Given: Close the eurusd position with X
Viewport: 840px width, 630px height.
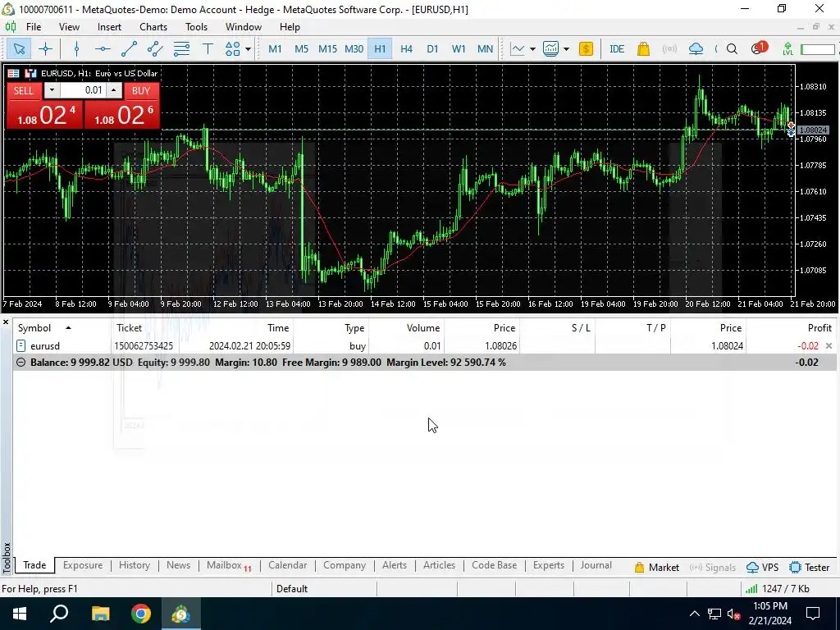Looking at the screenshot, I should pyautogui.click(x=829, y=346).
